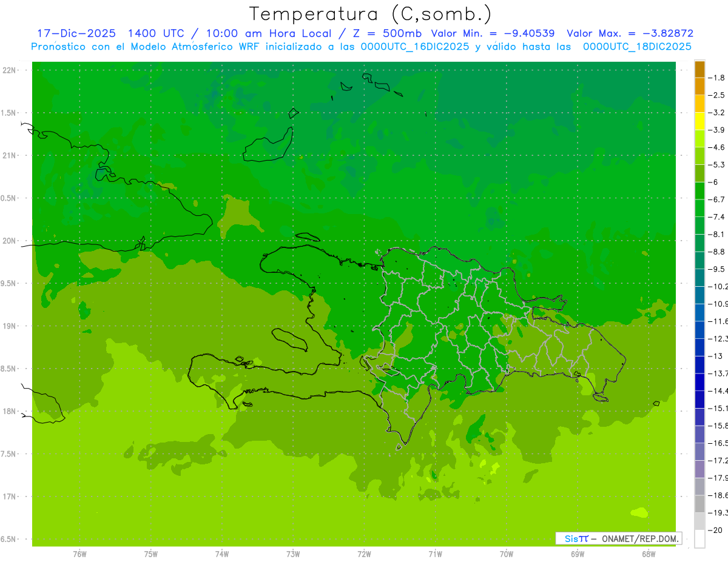The height and width of the screenshot is (562, 728).
Task: Click the -7.4 colorbar label
Action: click(x=716, y=217)
